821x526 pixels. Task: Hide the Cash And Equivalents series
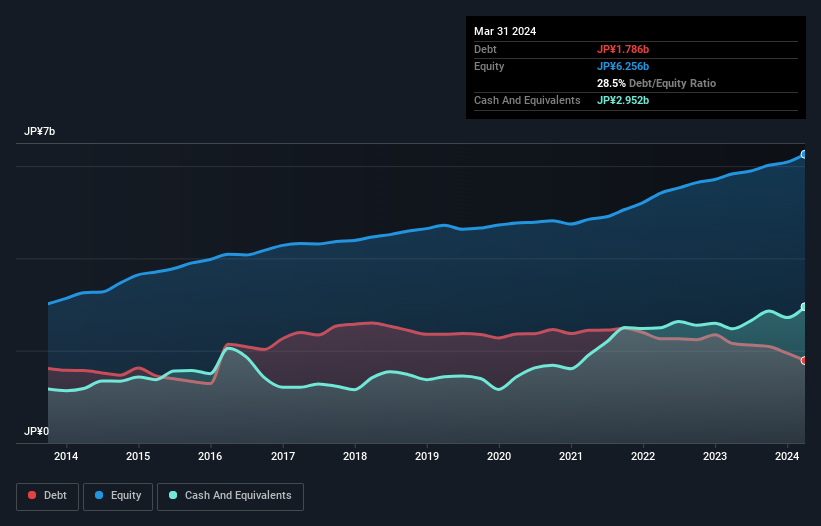(230, 496)
